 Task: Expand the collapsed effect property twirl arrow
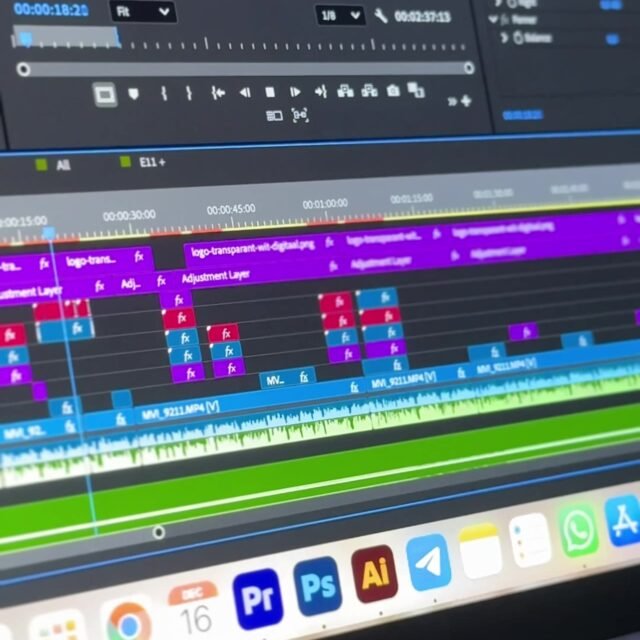(x=504, y=38)
